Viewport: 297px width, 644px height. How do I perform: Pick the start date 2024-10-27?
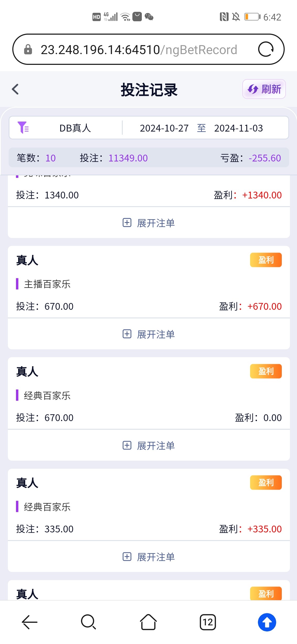[x=164, y=128]
